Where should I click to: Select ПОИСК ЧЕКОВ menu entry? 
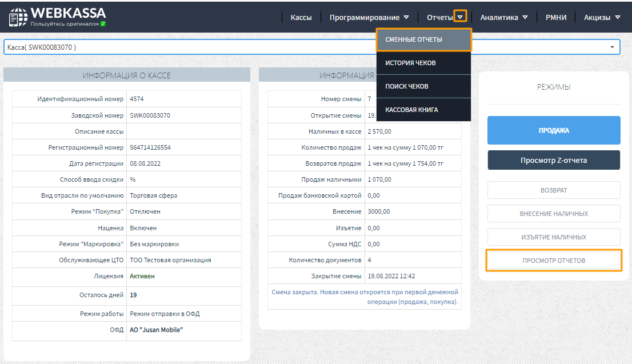(423, 86)
